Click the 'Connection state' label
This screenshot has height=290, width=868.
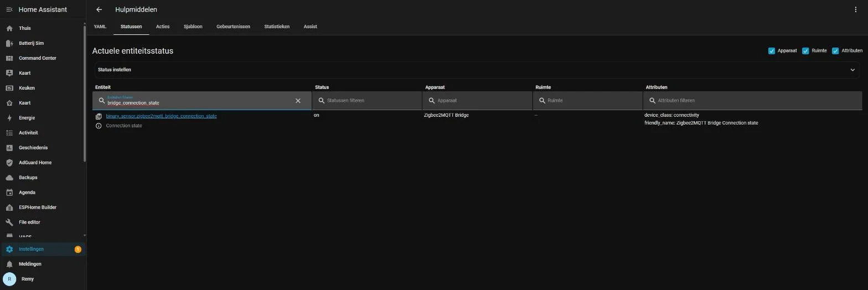(124, 126)
